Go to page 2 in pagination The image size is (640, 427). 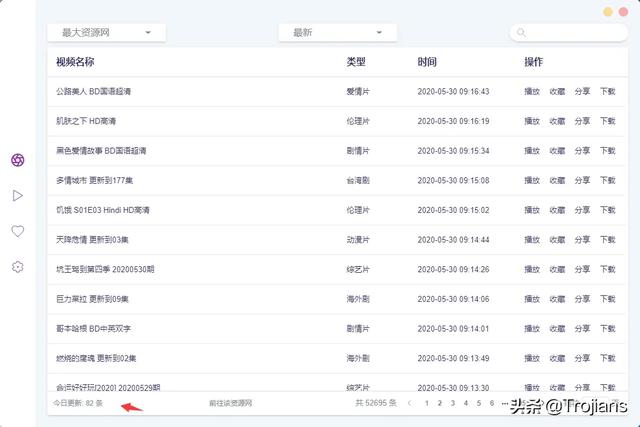(440, 403)
